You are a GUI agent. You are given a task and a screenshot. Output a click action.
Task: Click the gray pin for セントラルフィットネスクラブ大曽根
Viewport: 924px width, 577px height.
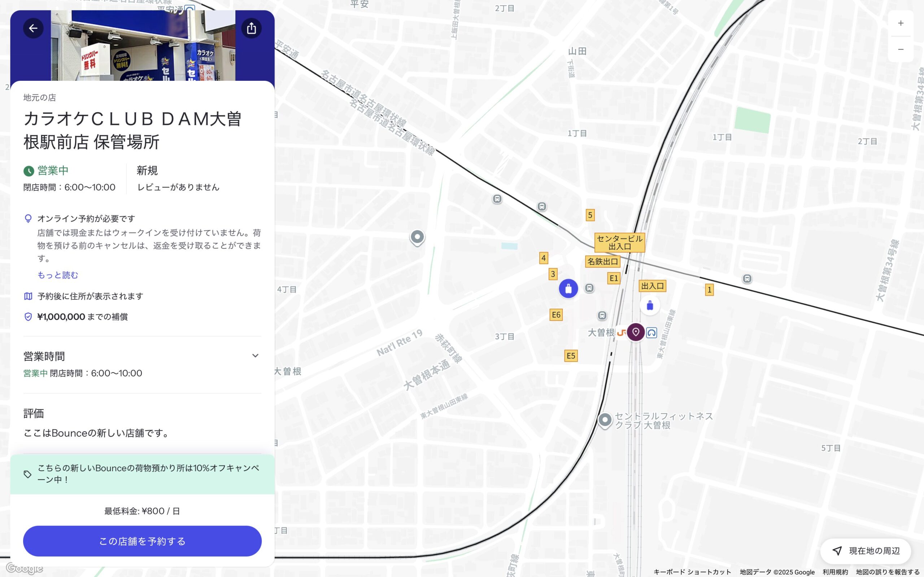tap(605, 420)
